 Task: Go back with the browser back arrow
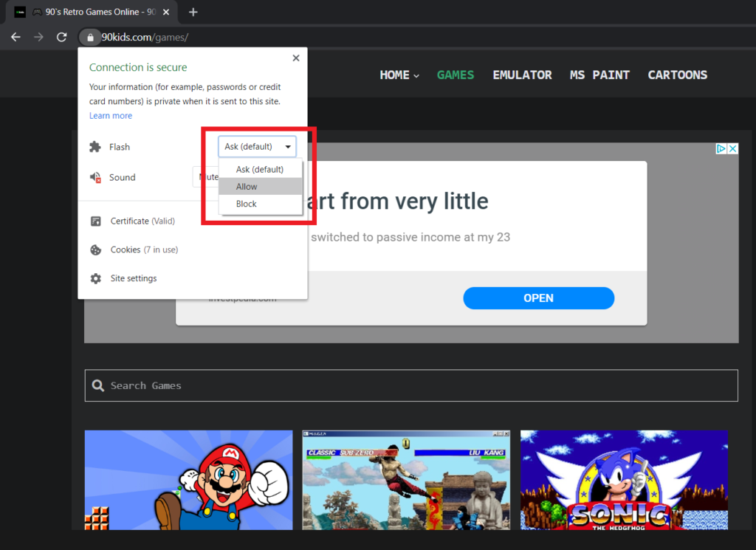pyautogui.click(x=16, y=37)
